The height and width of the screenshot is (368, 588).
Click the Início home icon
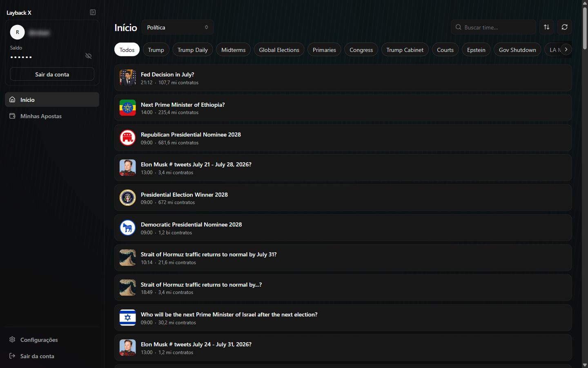point(12,99)
